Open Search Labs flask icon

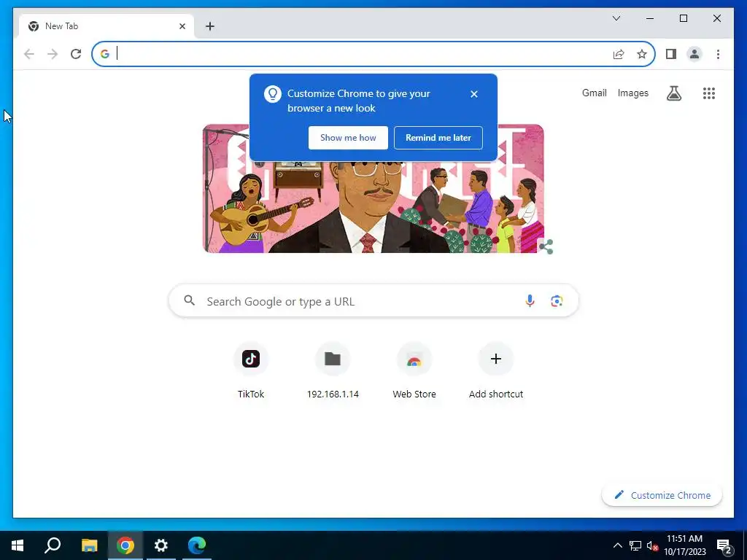click(x=673, y=93)
